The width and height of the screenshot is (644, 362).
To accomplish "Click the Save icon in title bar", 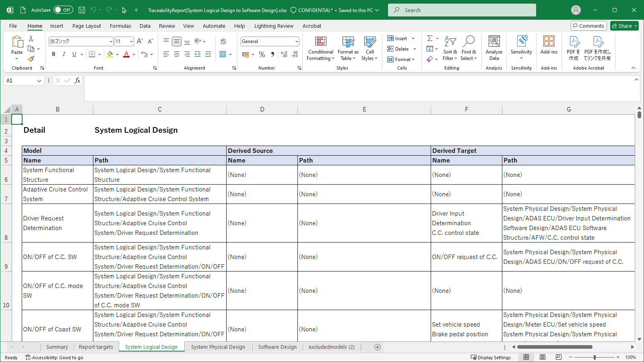I will [x=82, y=10].
